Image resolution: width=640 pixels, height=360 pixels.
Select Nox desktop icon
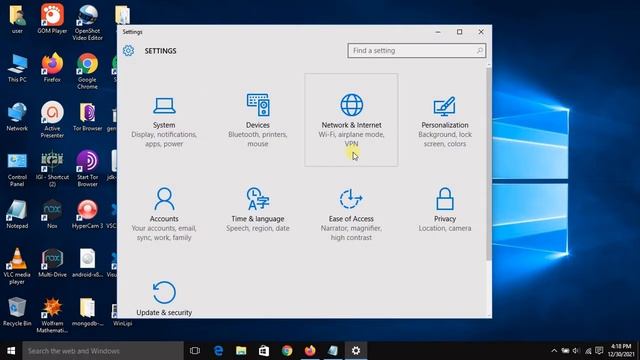[x=52, y=214]
